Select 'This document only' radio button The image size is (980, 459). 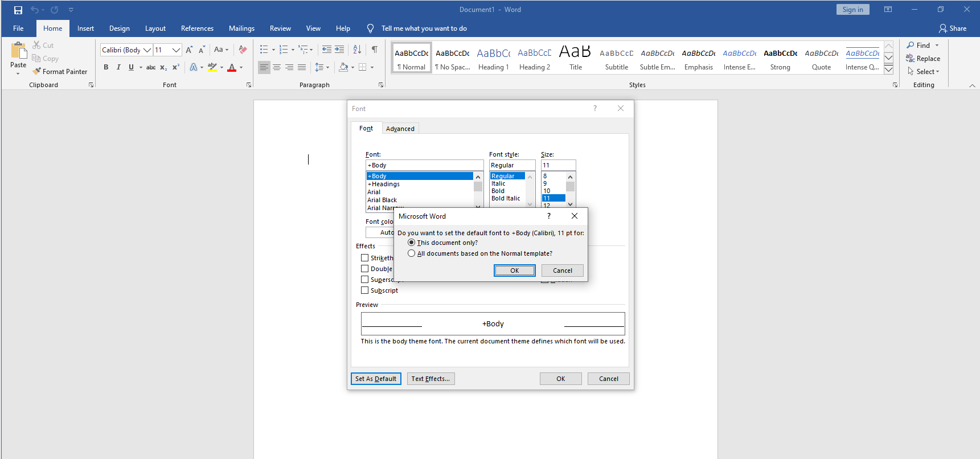coord(411,243)
